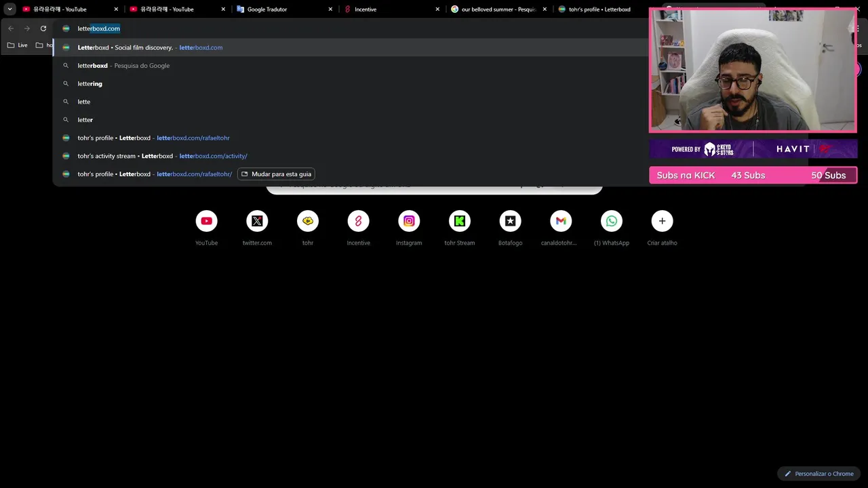Select tohr's activity stream suggestion

(x=350, y=156)
